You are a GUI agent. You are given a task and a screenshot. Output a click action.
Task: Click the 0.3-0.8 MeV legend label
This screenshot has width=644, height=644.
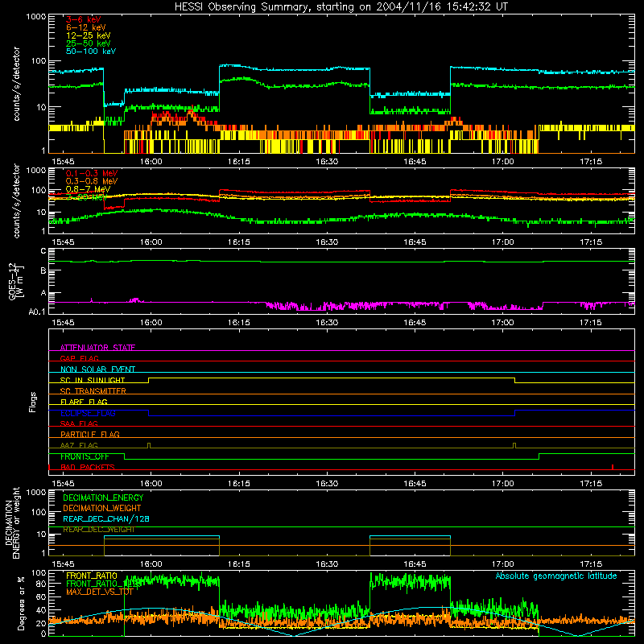[92, 181]
